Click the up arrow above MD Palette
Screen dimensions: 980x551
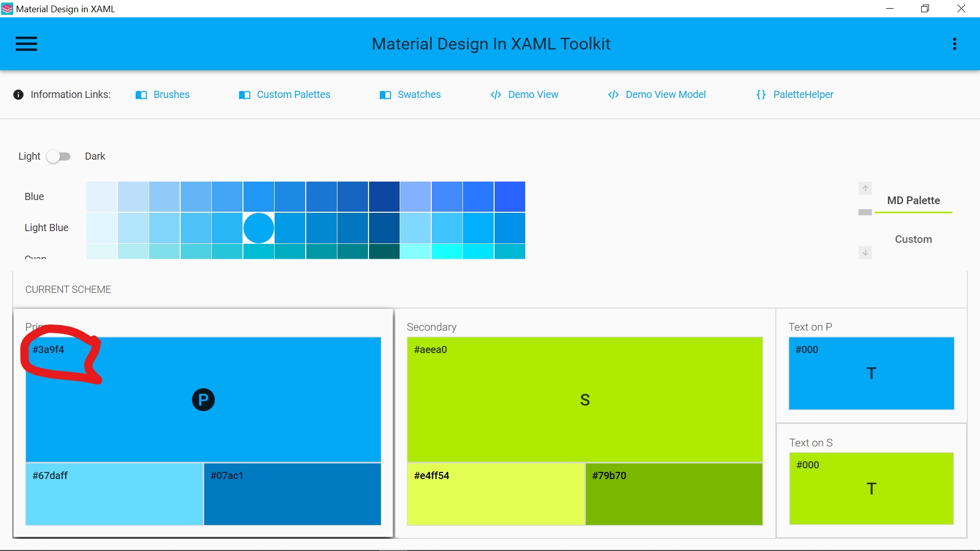[x=865, y=188]
